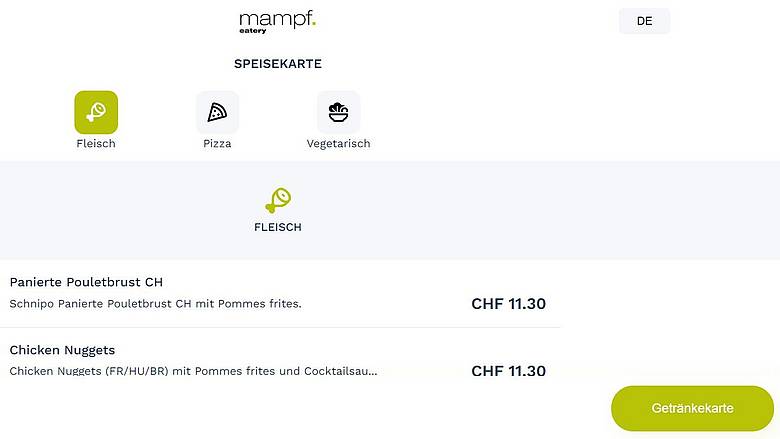The width and height of the screenshot is (780, 439).
Task: Click the Panierte Pouletbrust price CHF 11.30
Action: 508,304
